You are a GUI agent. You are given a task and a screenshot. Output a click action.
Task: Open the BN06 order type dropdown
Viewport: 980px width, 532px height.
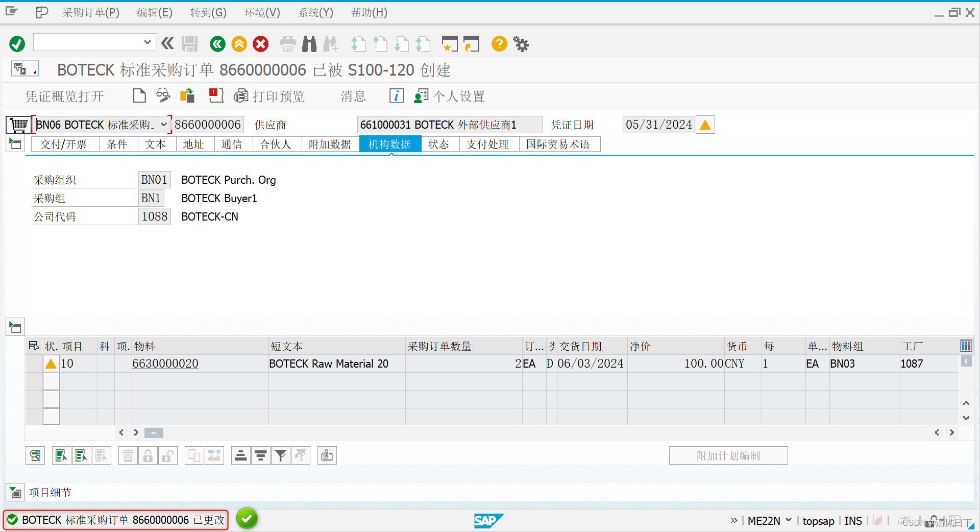pyautogui.click(x=164, y=125)
